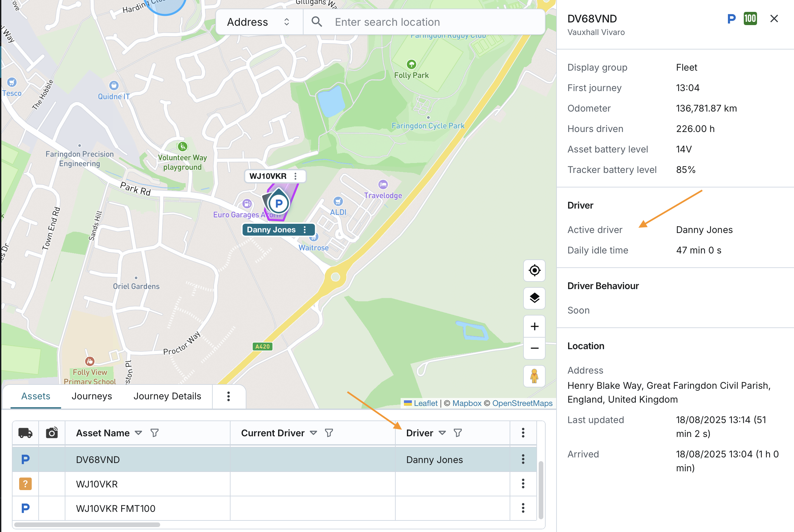The width and height of the screenshot is (794, 532).
Task: Click the search magnifier icon
Action: 316,22
